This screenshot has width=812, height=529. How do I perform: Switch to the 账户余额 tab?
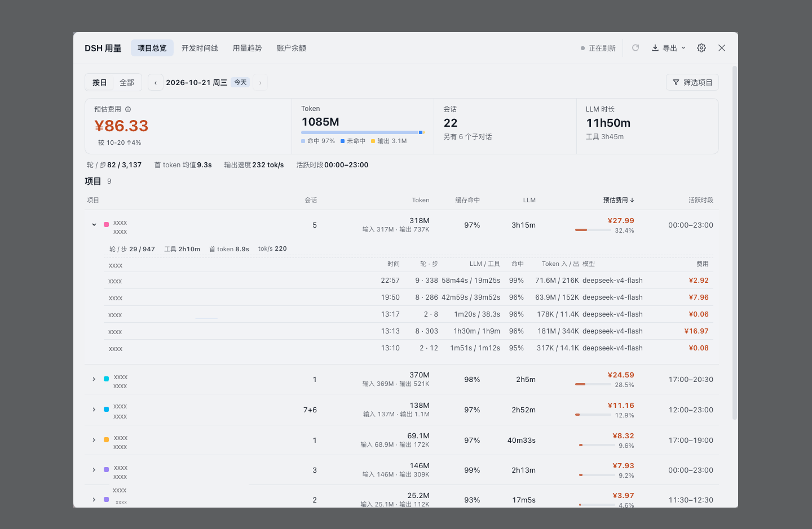(292, 48)
